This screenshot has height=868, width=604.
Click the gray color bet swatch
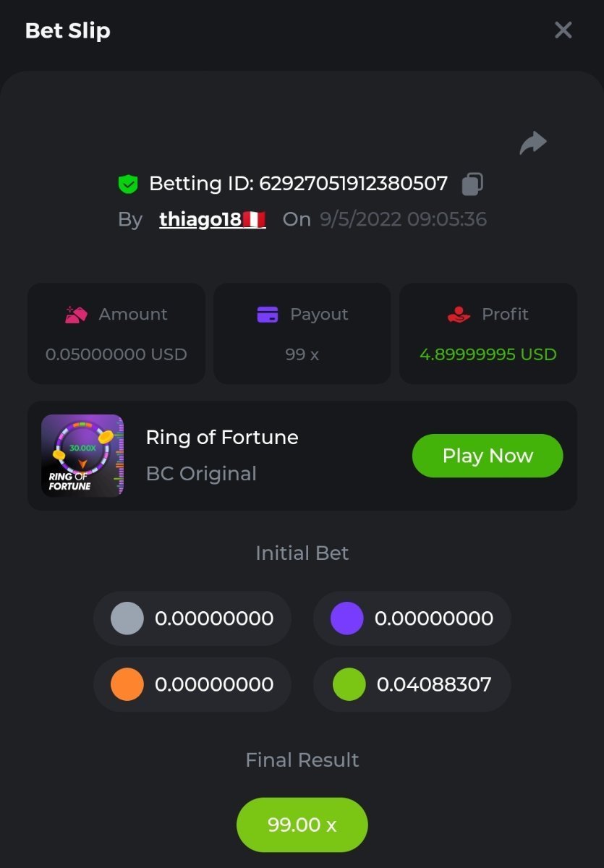tap(127, 618)
